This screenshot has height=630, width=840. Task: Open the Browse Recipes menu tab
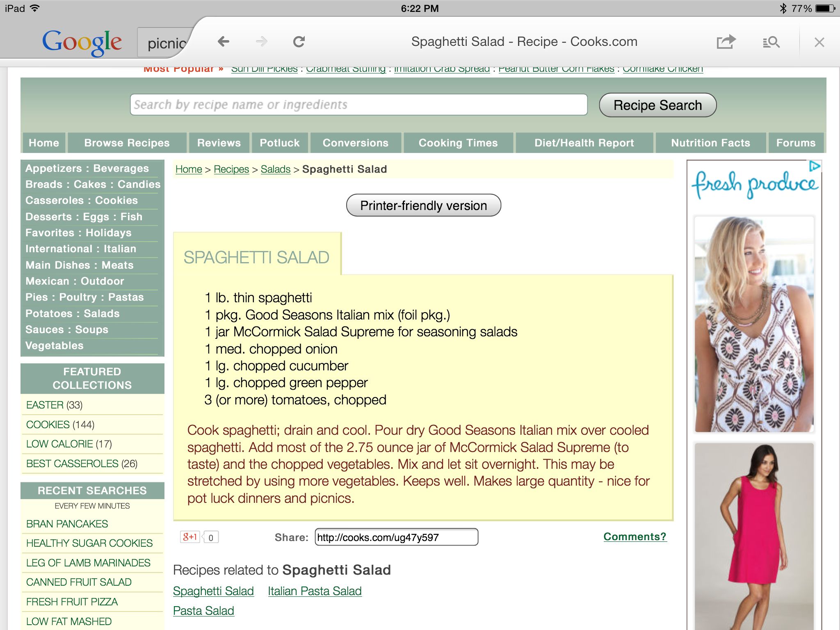127,142
